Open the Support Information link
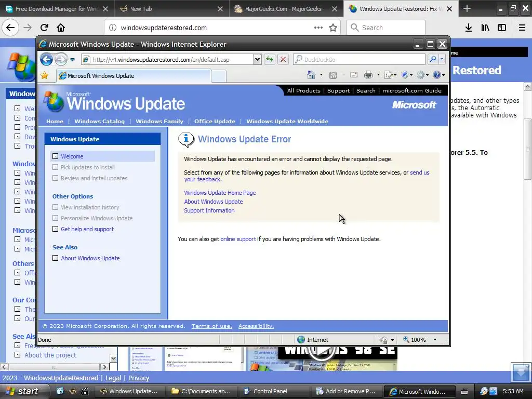Screen dimensions: 532x399 click(209, 210)
